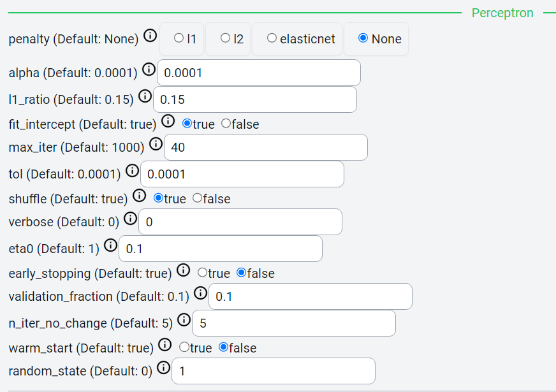Set early_stopping to true

[203, 273]
